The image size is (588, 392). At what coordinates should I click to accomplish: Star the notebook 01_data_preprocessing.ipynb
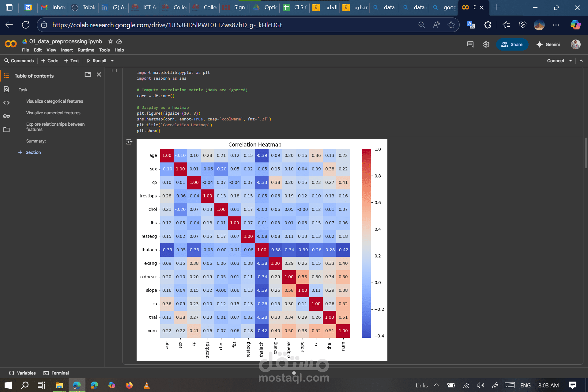[x=111, y=41]
